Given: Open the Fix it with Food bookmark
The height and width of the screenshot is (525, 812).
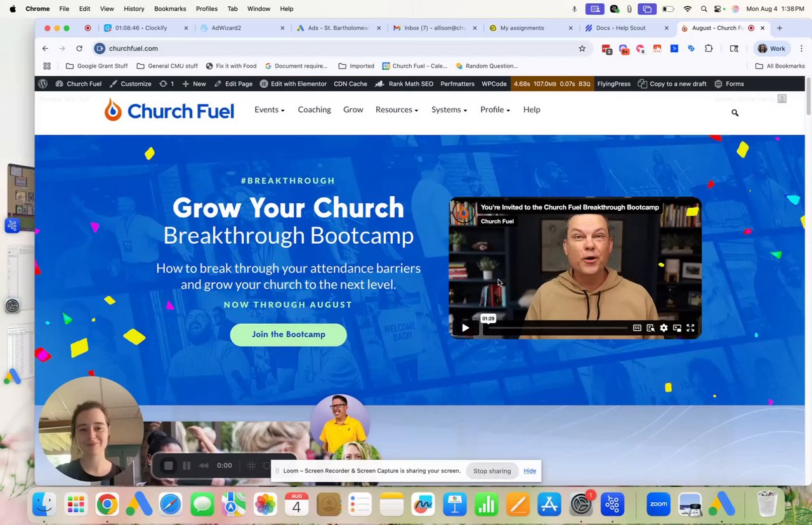Looking at the screenshot, I should pos(231,66).
